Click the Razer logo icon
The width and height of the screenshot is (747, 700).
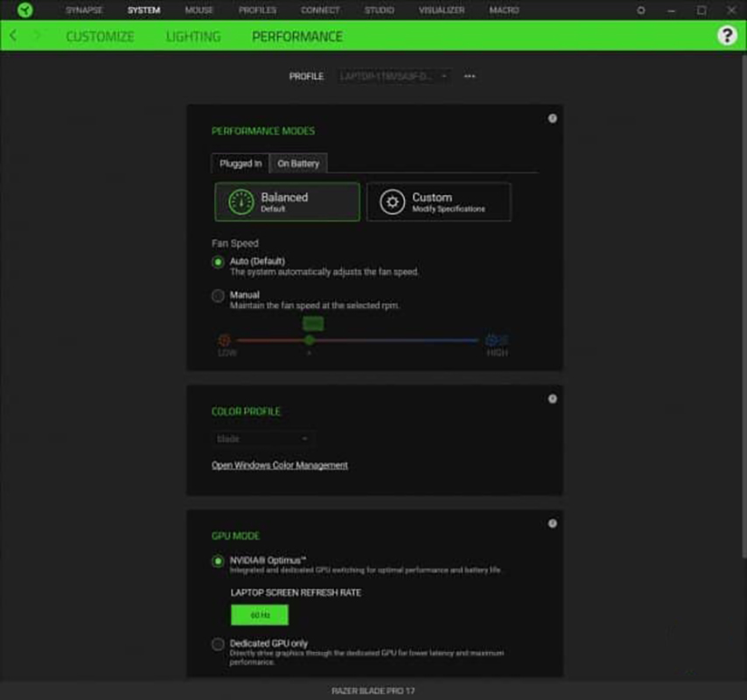tap(24, 10)
